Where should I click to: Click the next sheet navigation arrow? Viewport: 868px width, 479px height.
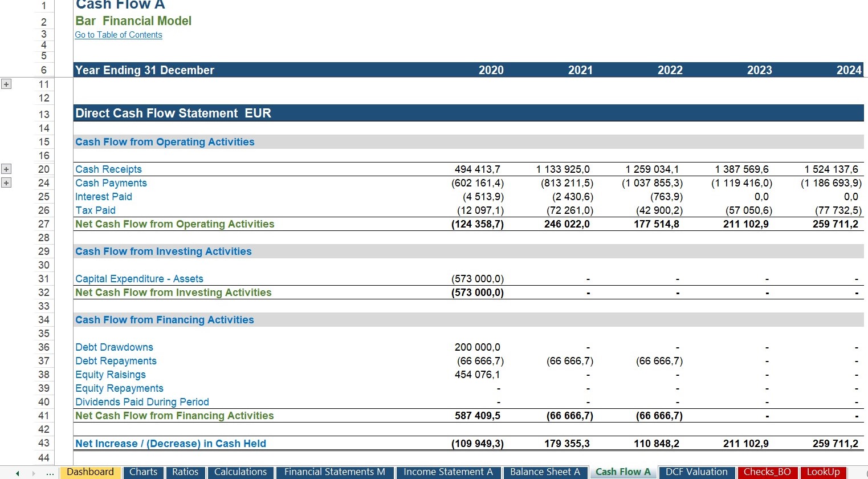[34, 473]
